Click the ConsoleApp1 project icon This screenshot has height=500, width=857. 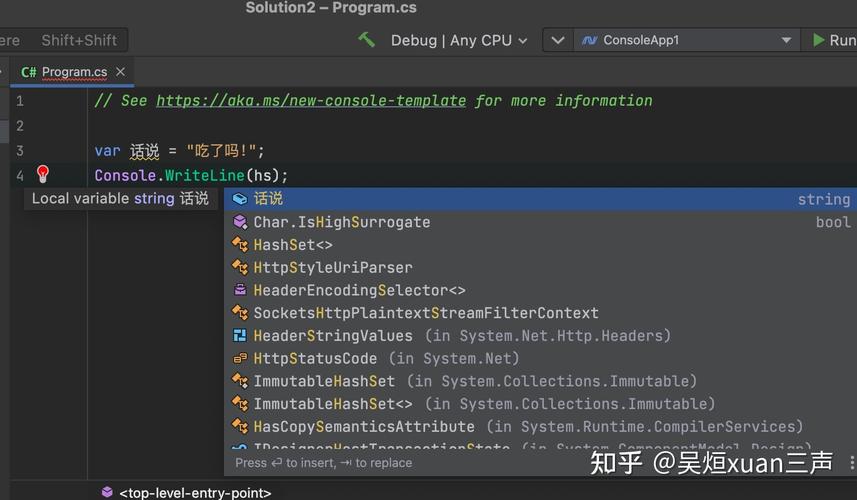click(589, 40)
